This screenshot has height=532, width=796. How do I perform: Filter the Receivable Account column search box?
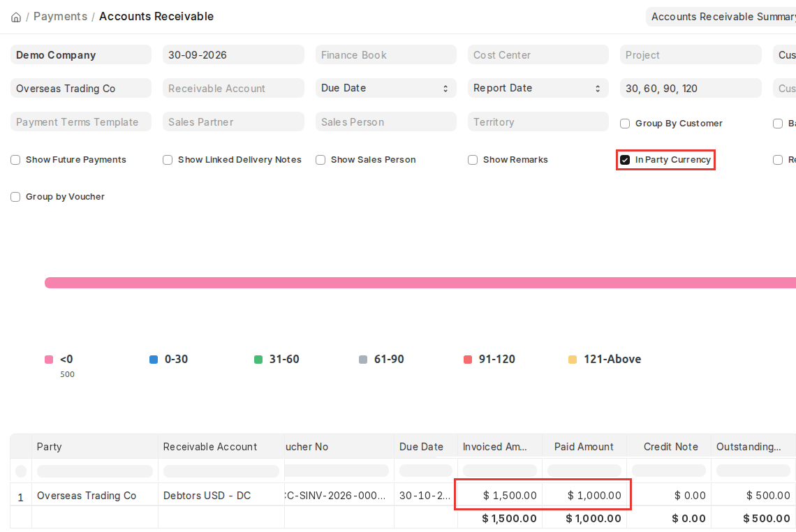(x=221, y=471)
